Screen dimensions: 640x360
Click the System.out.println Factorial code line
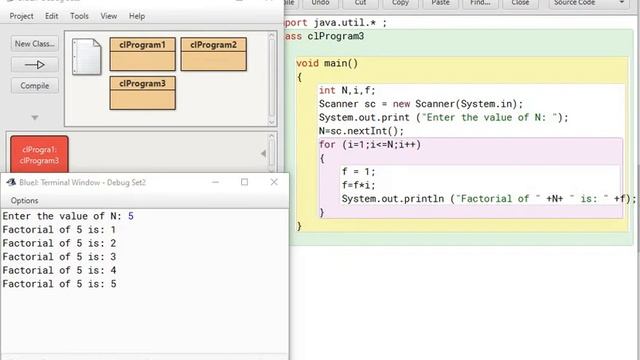click(489, 198)
